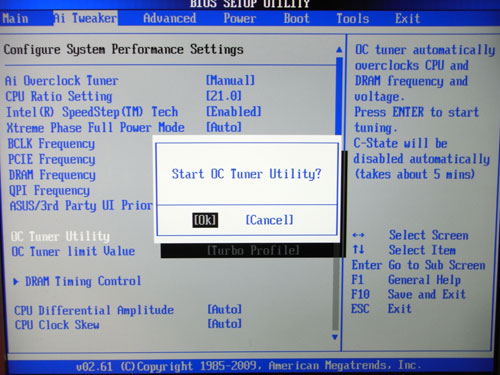The image size is (500, 375).
Task: Select the CPU Ratio Setting label
Action: click(x=59, y=96)
